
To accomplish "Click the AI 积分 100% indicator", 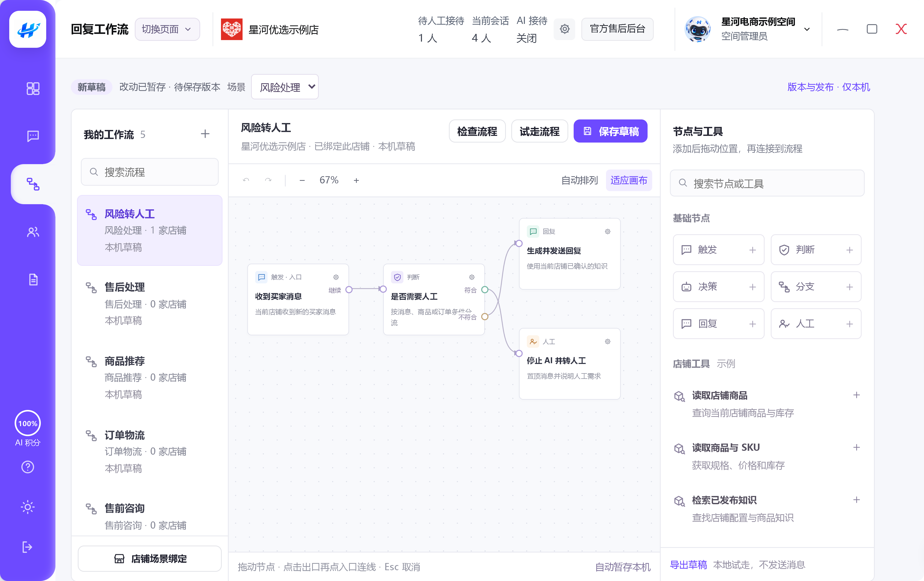I will click(x=28, y=428).
